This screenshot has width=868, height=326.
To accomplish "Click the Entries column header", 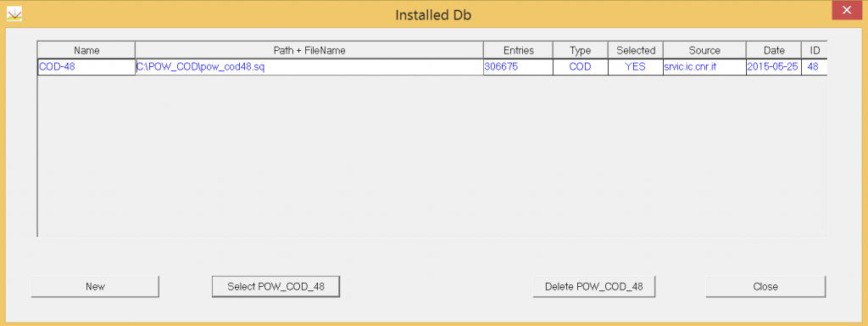I will point(518,50).
